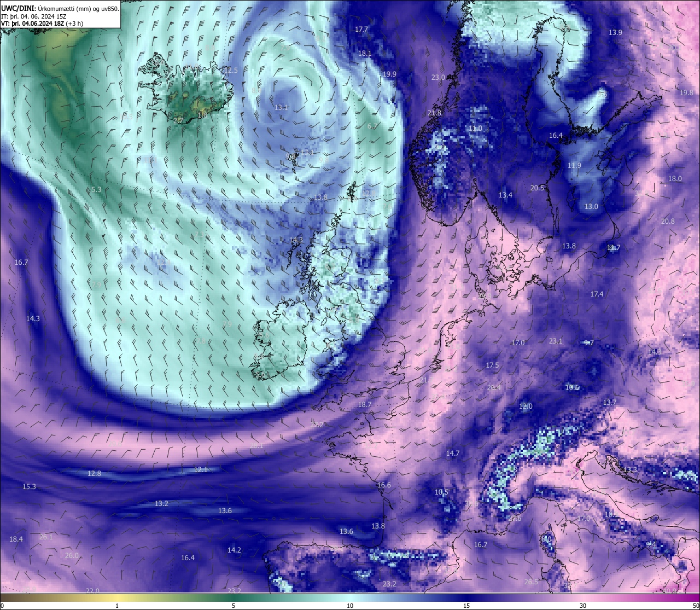This screenshot has width=700, height=610.
Task: Click the VT 18Z valid time line
Action: [42, 24]
